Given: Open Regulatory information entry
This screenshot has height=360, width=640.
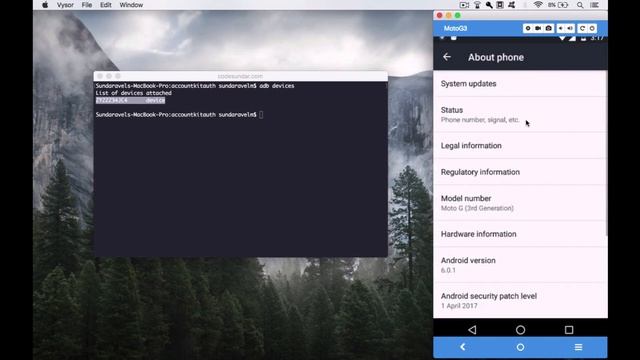Looking at the screenshot, I should pyautogui.click(x=520, y=172).
